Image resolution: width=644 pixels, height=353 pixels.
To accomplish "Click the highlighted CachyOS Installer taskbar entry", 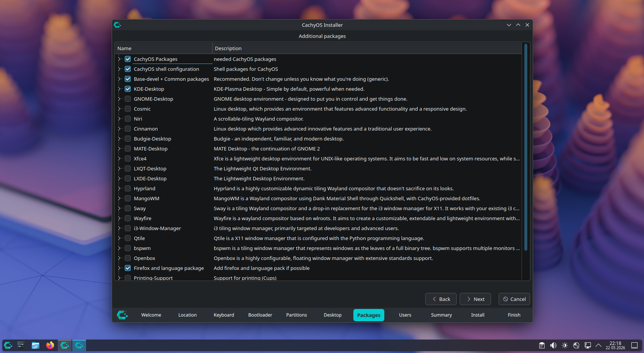I will click(x=79, y=345).
